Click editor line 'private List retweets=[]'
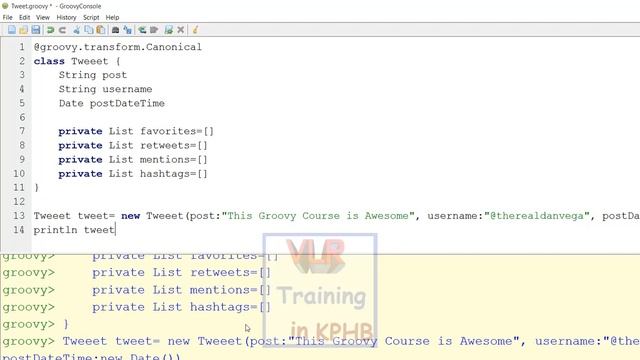The width and height of the screenshot is (640, 360). [x=133, y=145]
